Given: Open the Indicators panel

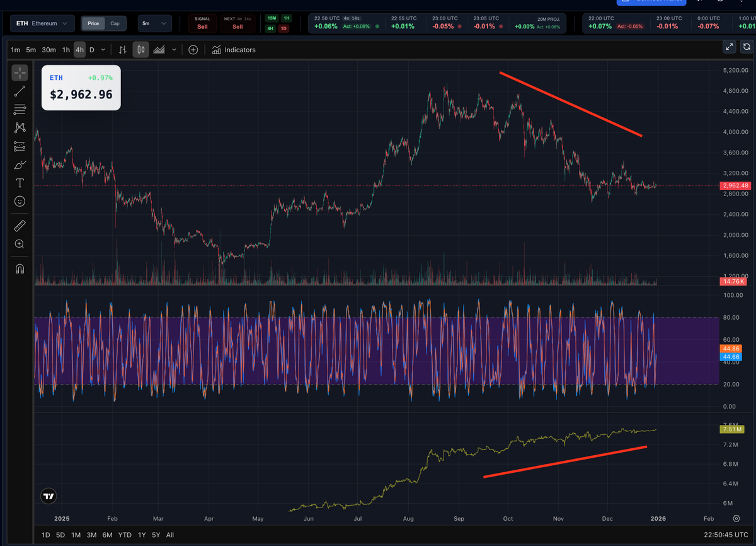Looking at the screenshot, I should click(234, 50).
